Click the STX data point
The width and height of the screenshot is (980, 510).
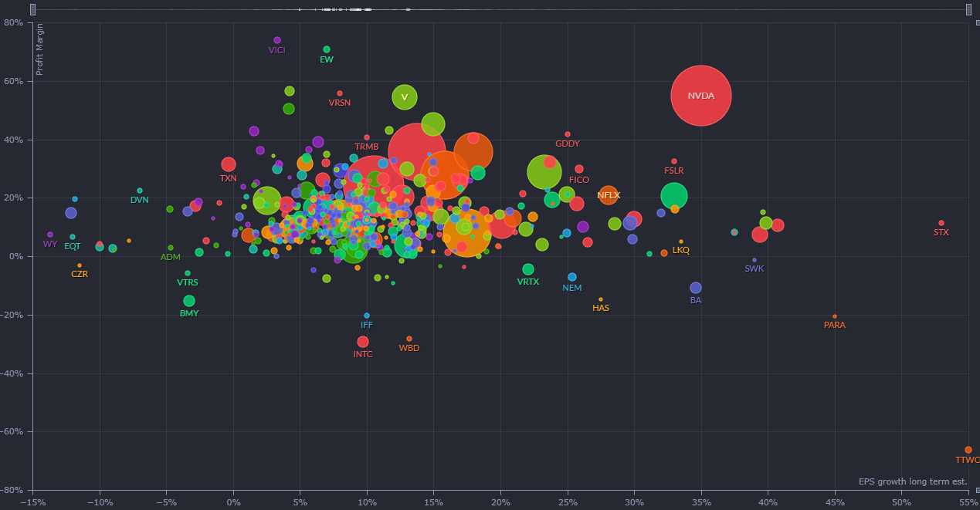941,223
